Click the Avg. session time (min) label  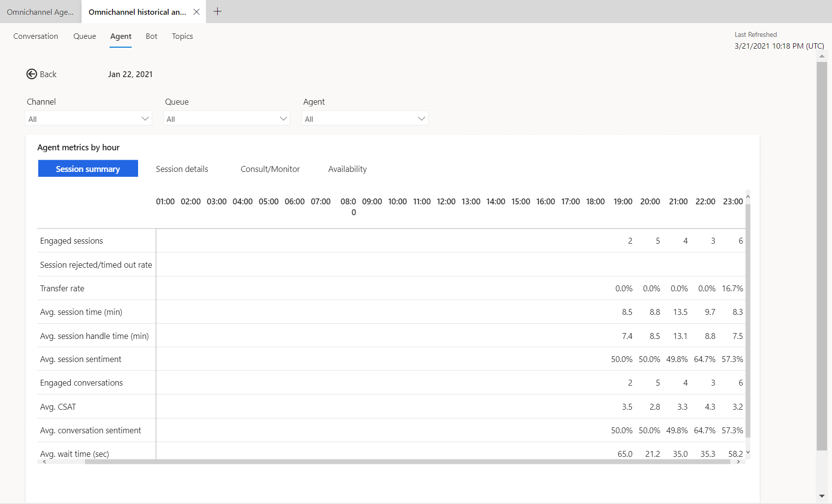tap(81, 312)
